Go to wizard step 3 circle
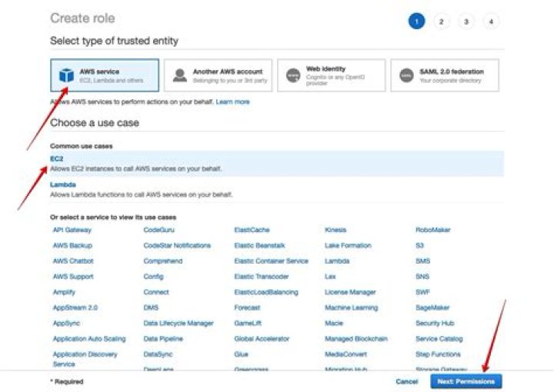The image size is (554, 392). pos(466,22)
